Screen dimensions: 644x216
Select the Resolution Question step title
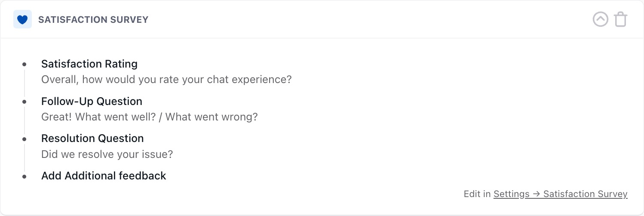coord(92,139)
